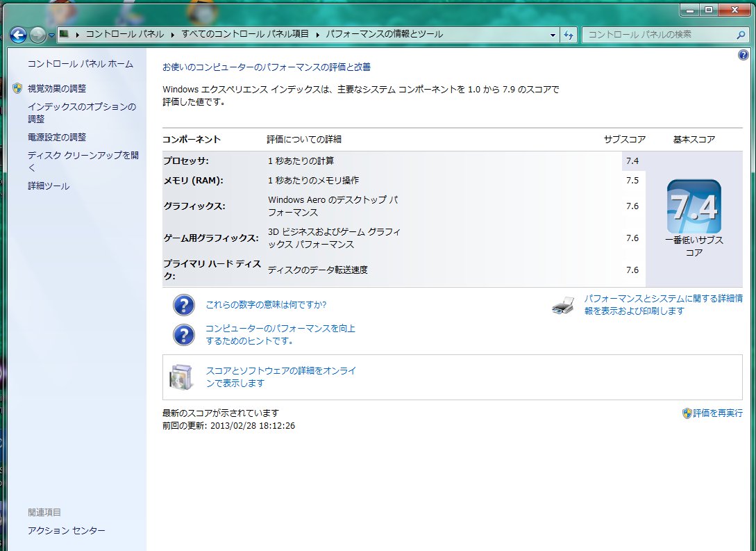Click the shield icon beside 評価を再実行
The height and width of the screenshot is (551, 756).
687,413
